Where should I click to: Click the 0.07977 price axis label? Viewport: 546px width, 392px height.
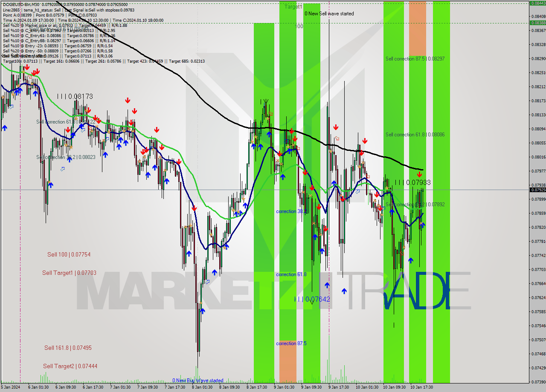(538, 171)
